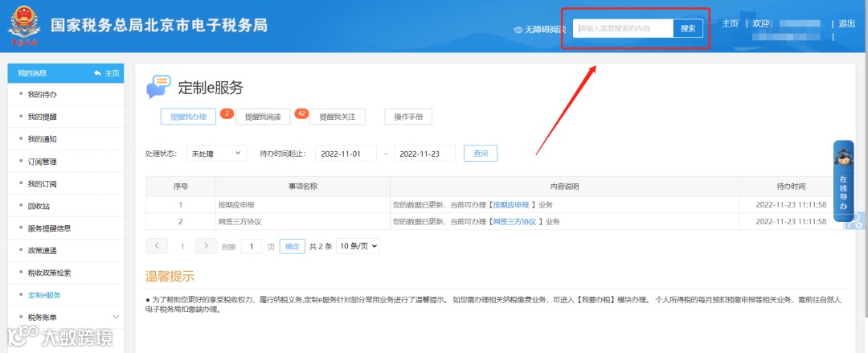Click the 网签三方协议 cell in 事项名称 column
The image size is (868, 353).
tap(303, 222)
